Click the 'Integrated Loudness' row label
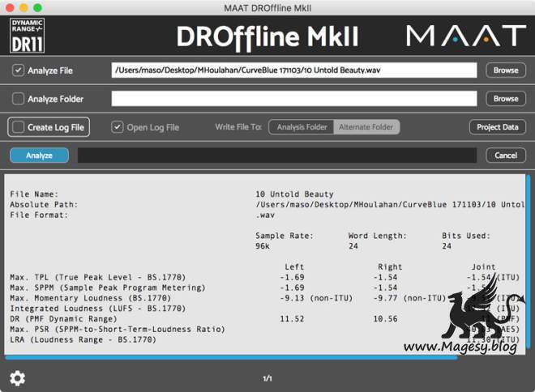This screenshot has height=392, width=535. tap(97, 309)
